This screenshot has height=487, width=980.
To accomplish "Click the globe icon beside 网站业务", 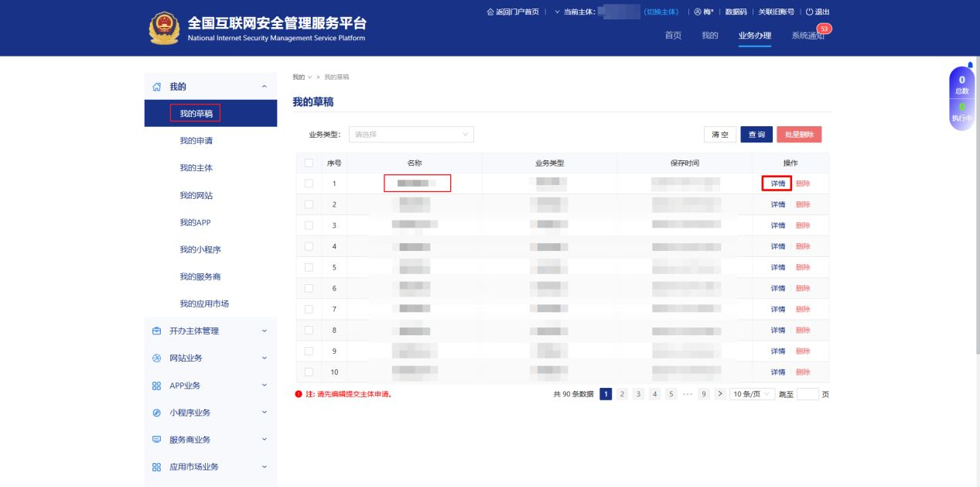I will [x=156, y=358].
